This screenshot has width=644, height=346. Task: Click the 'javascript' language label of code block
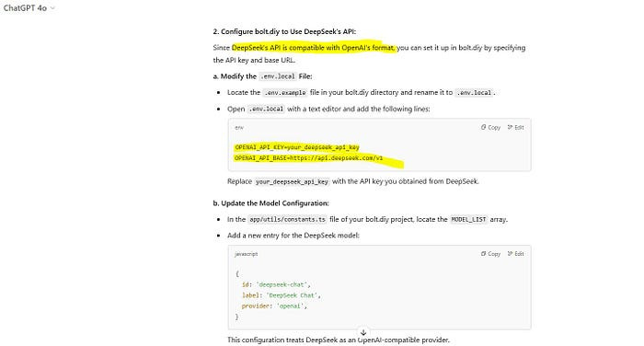tap(247, 254)
